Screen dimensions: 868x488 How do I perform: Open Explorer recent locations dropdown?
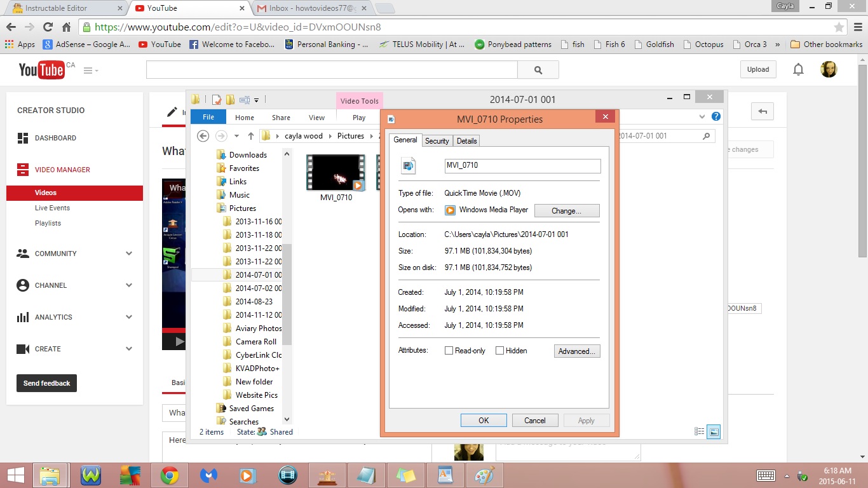236,136
